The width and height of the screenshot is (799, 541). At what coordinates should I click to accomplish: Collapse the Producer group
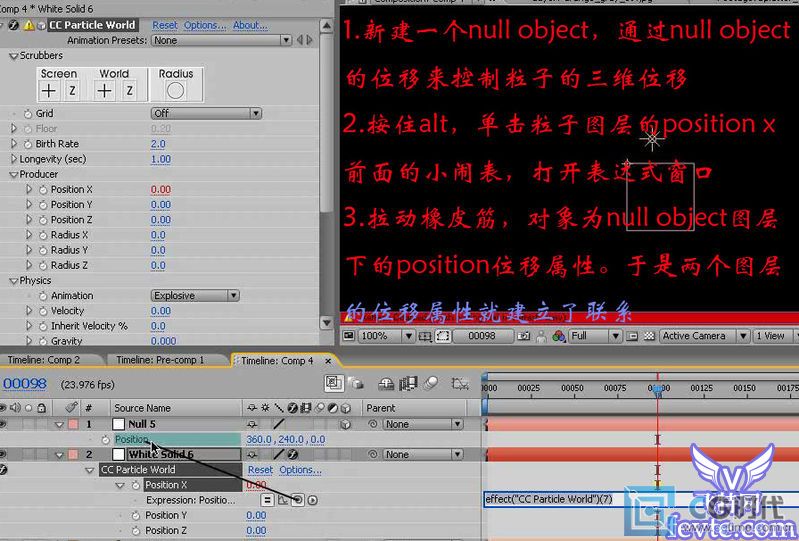[14, 175]
